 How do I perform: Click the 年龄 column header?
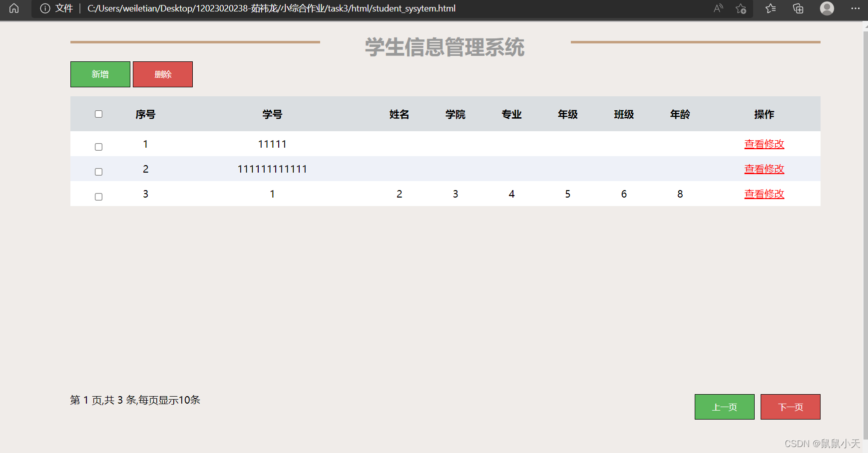pyautogui.click(x=680, y=114)
